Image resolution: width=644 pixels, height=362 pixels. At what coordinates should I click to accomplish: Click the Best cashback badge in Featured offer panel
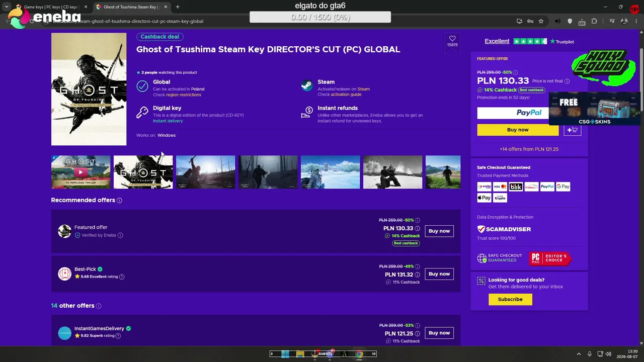[x=532, y=90]
